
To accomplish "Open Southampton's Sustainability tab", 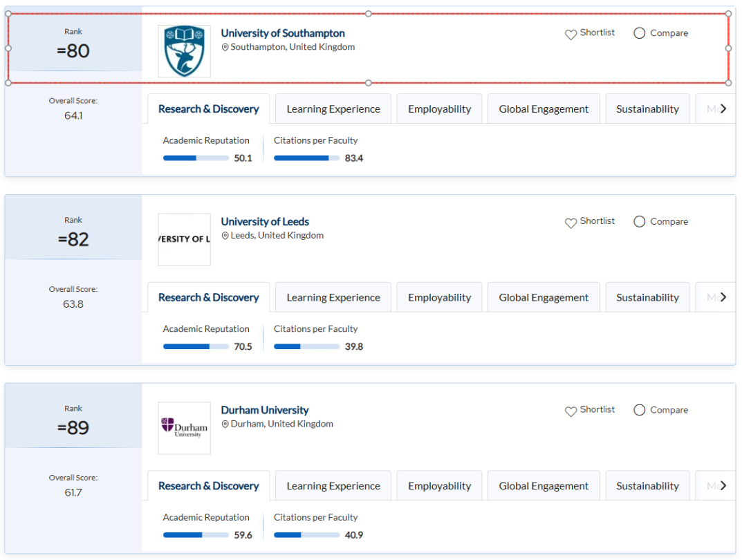I will pyautogui.click(x=647, y=109).
